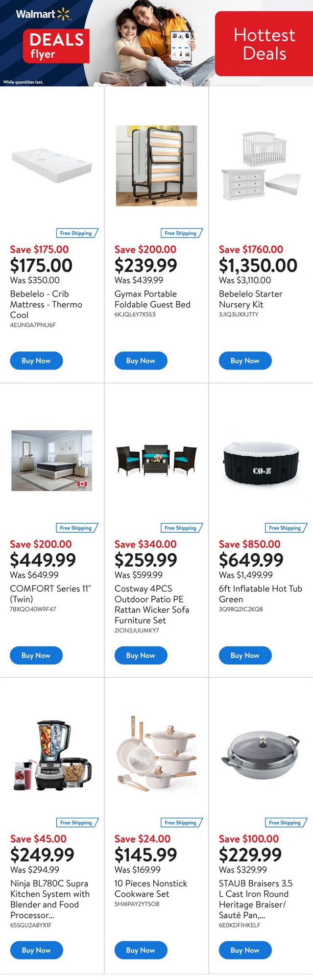Buy the Bebelelo Crib Mattress now
Screen dimensions: 313x980
tap(36, 361)
